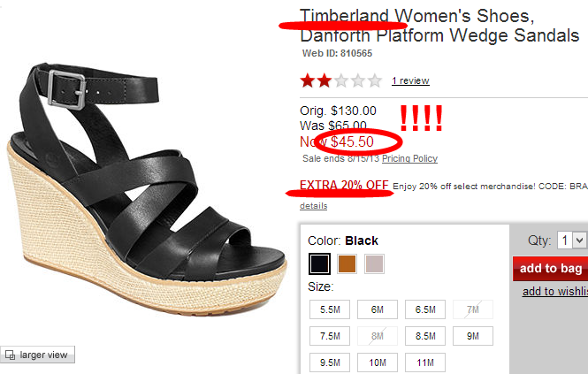Screen dimensions: 588x374
Task: Select size 5.5M
Action: point(330,309)
